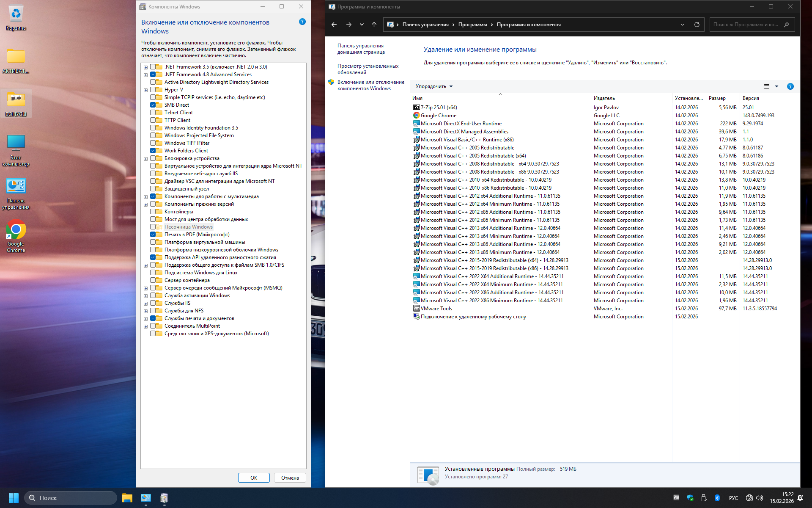This screenshot has width=812, height=508.
Task: Expand the Службы IIS tree node
Action: coord(145,304)
